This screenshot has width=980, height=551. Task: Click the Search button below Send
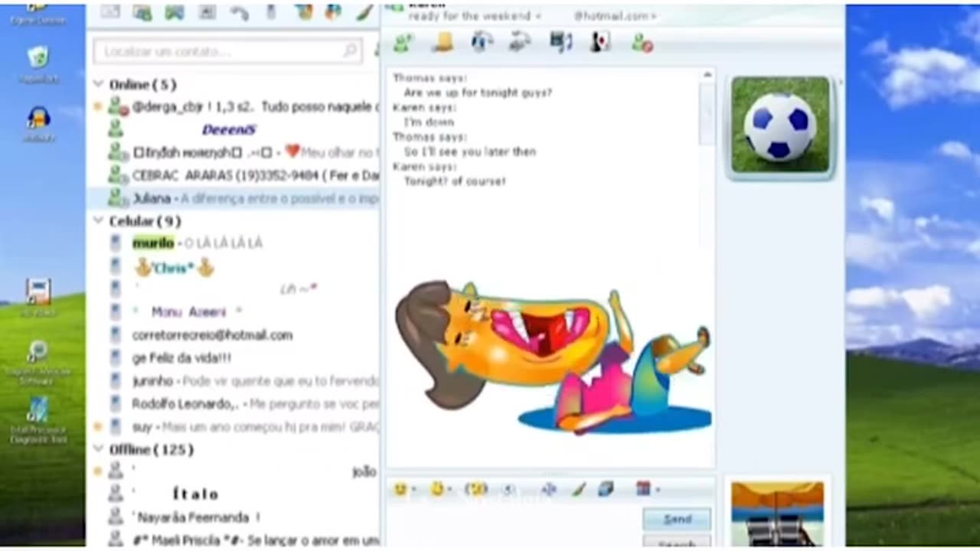click(x=677, y=543)
